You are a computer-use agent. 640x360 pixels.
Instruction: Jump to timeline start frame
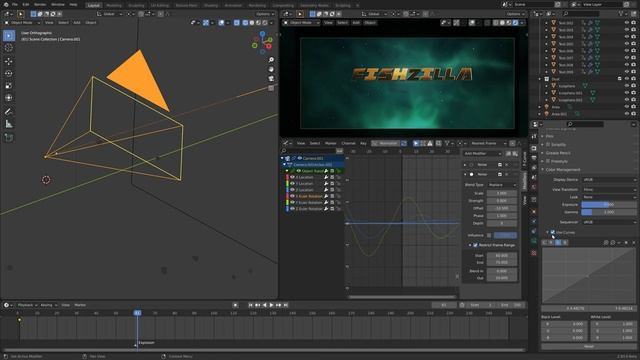(251, 305)
